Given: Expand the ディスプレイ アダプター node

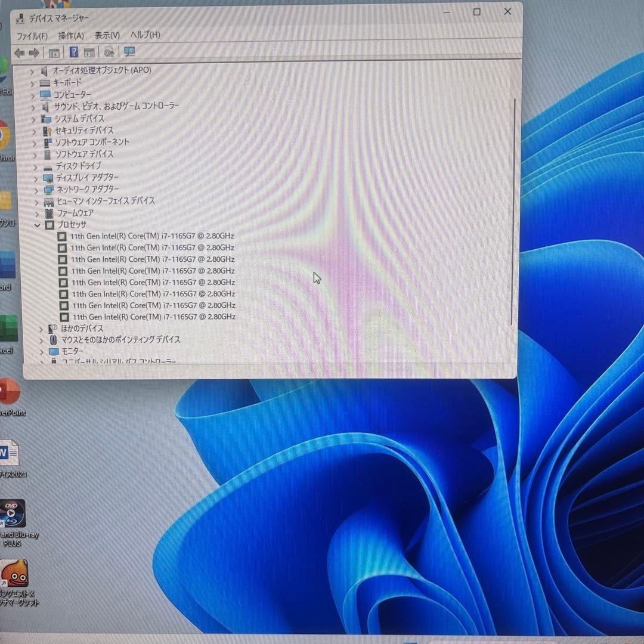Looking at the screenshot, I should click(36, 178).
